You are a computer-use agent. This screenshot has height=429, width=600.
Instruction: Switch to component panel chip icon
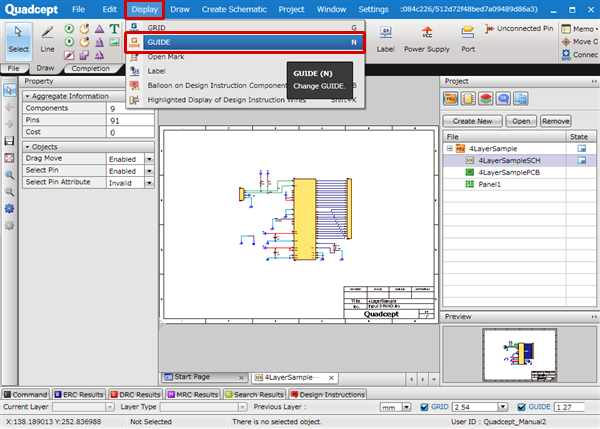(468, 99)
